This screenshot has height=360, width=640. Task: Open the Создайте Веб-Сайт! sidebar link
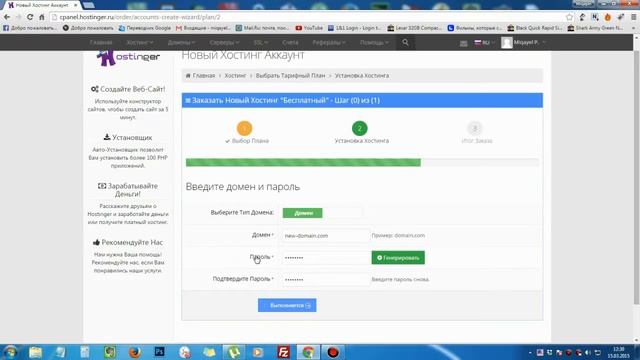coord(128,89)
